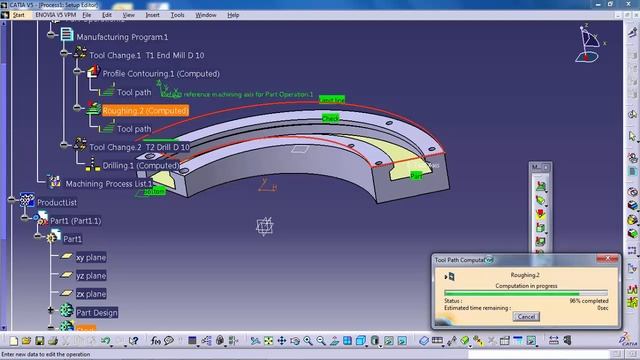This screenshot has width=640, height=360.
Task: Select the zx plane
Action: tap(91, 294)
